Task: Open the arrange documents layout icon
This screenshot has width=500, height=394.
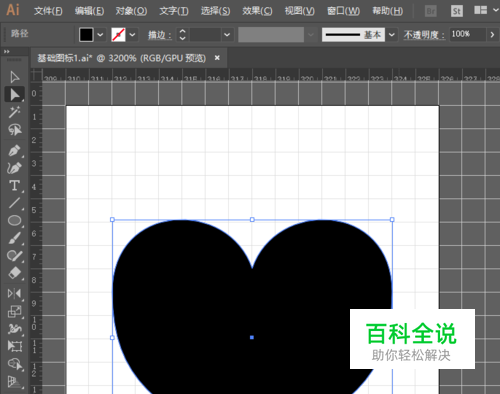Action: [480, 10]
